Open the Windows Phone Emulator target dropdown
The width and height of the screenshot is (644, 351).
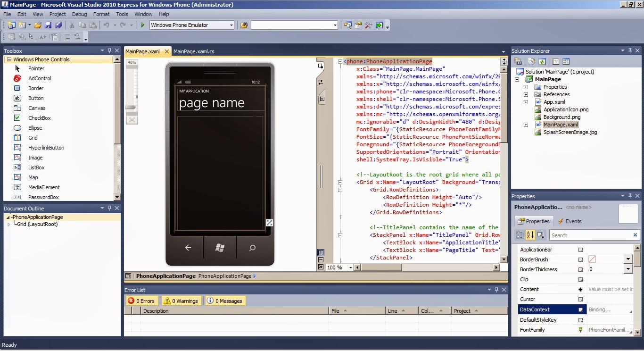[231, 25]
